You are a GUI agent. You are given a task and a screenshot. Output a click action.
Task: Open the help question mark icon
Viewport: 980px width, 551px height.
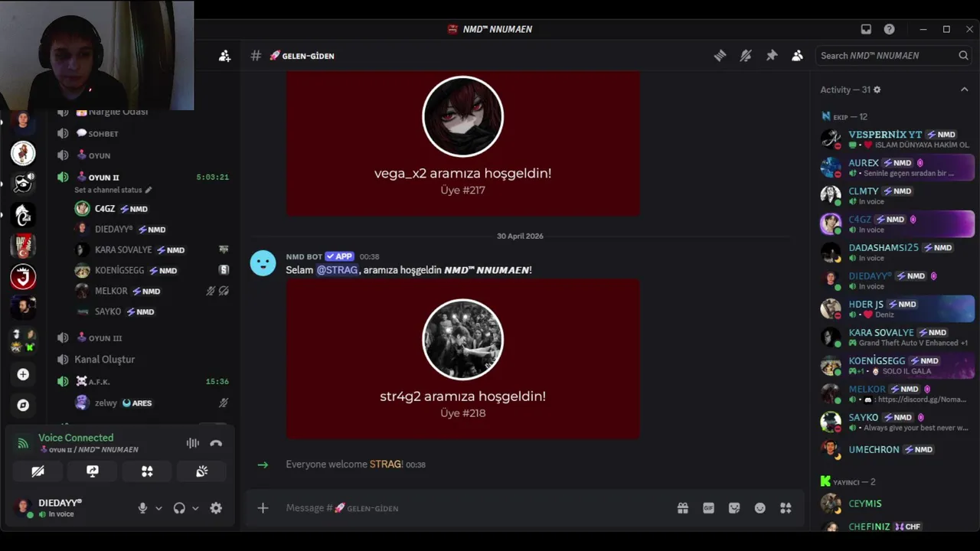(889, 29)
